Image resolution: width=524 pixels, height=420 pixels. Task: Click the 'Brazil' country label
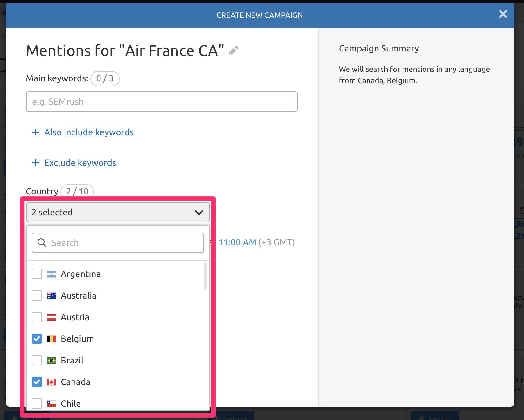click(72, 360)
